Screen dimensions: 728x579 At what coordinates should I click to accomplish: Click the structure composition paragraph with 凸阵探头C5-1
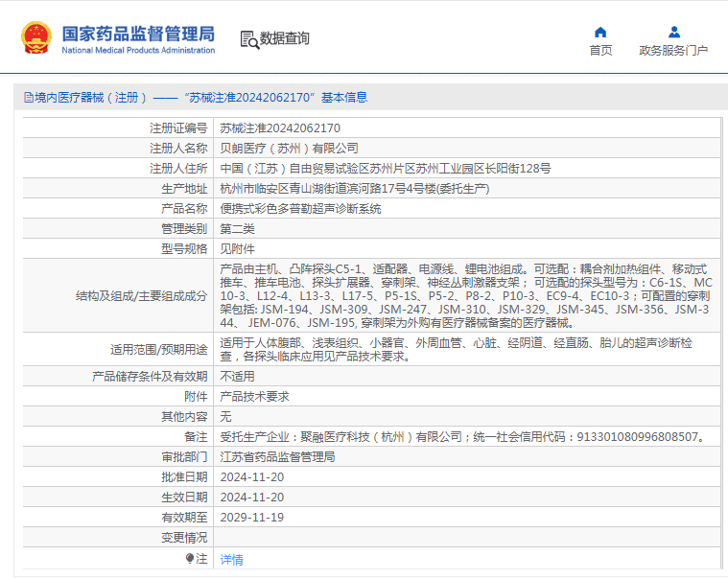click(466, 295)
